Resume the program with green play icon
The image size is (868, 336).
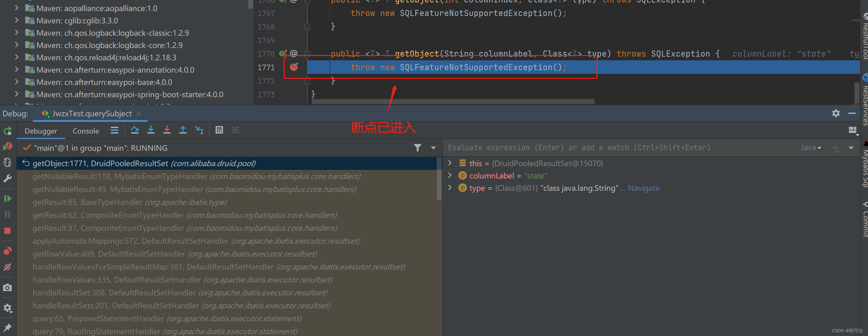pos(7,199)
